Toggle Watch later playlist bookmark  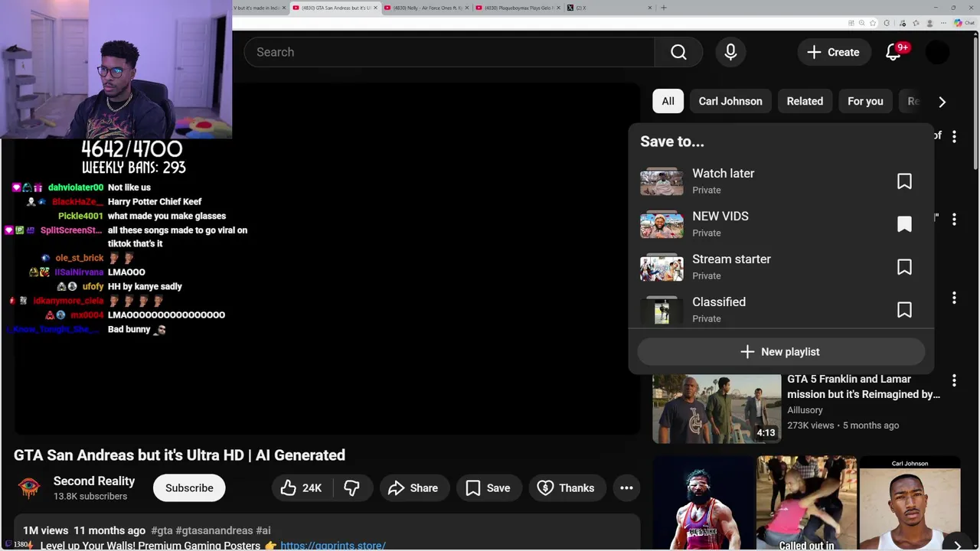(904, 181)
